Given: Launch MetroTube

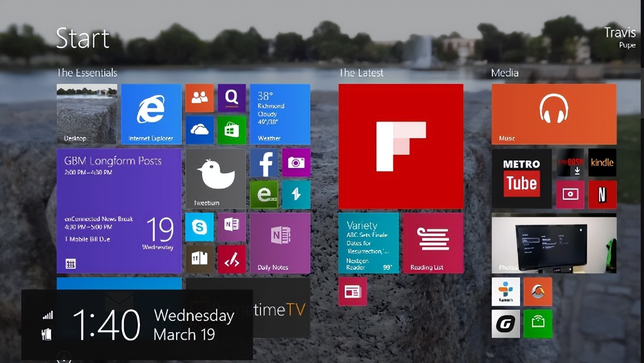Looking at the screenshot, I should [x=521, y=178].
